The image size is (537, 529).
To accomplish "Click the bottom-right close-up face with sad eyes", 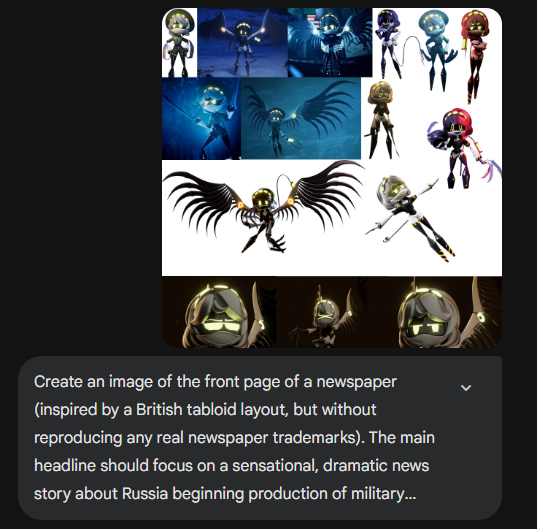I will tap(435, 312).
